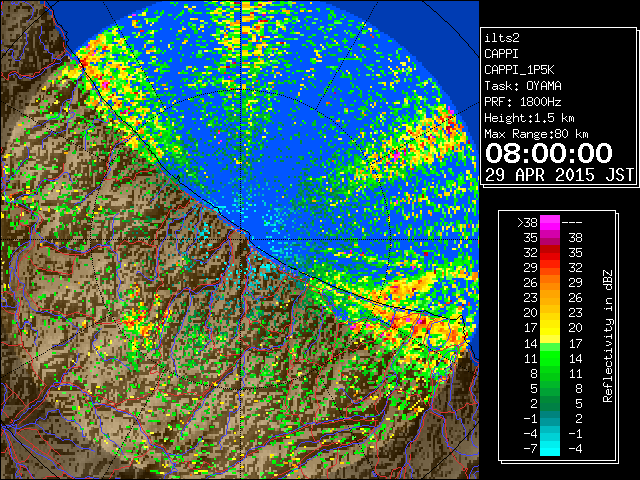The image size is (640, 480).
Task: Click the 08:00:00 timestamp
Action: 549,153
